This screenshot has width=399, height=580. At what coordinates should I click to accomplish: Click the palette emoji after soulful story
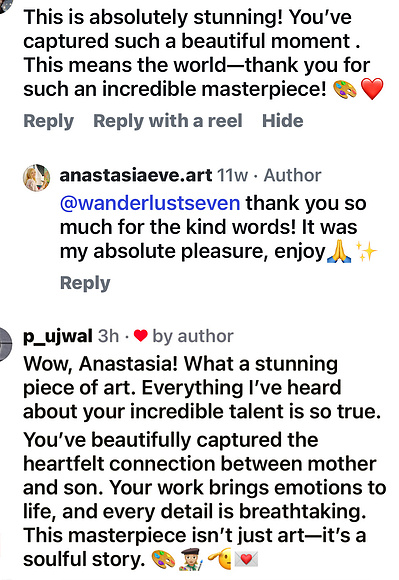(x=163, y=559)
